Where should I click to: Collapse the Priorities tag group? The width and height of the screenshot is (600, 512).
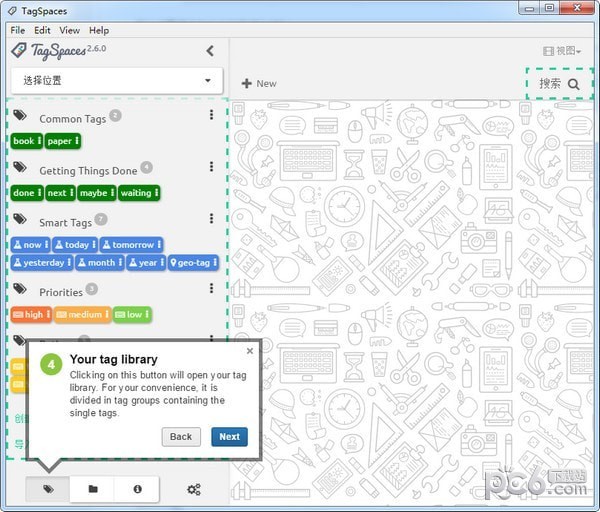60,292
